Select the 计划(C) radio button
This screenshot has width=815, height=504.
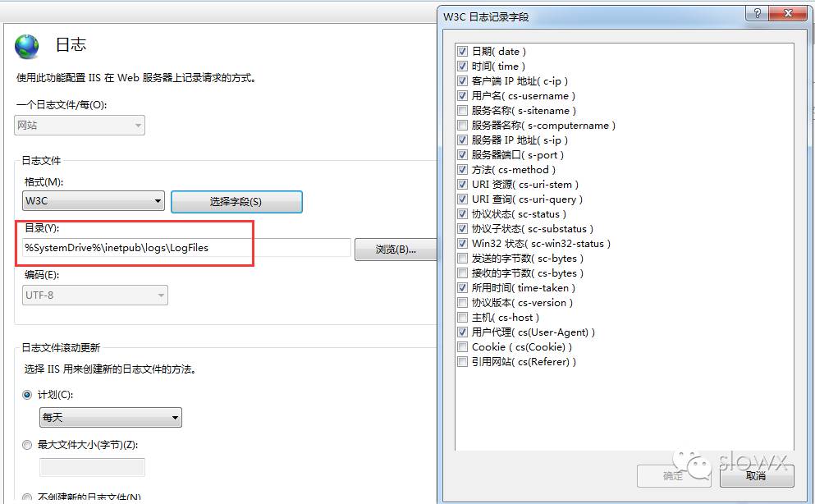(27, 395)
